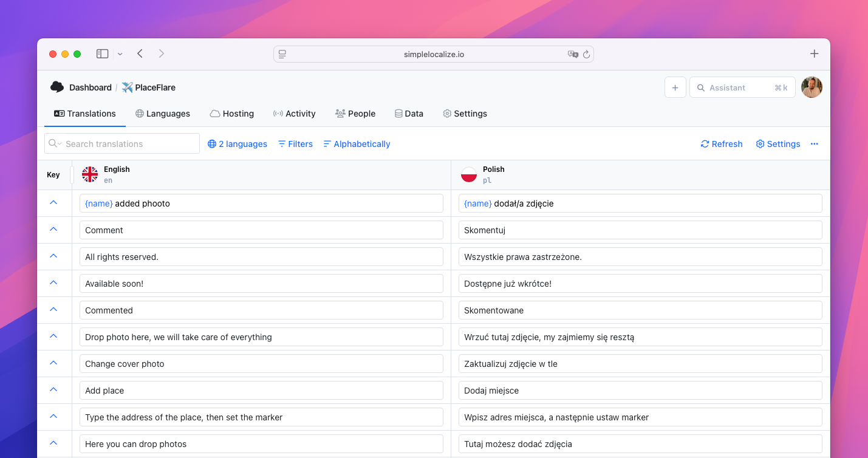
Task: Open the PlaceFlare project link
Action: click(149, 87)
